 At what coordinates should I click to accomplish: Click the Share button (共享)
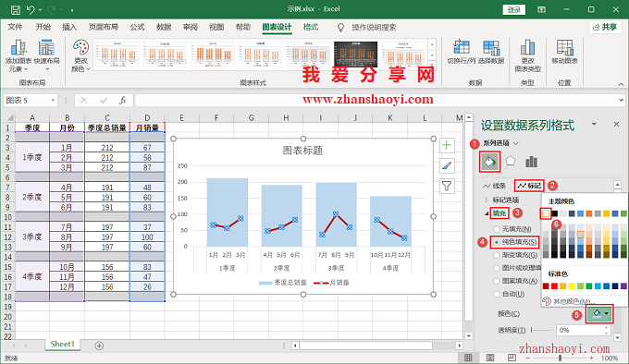[605, 27]
